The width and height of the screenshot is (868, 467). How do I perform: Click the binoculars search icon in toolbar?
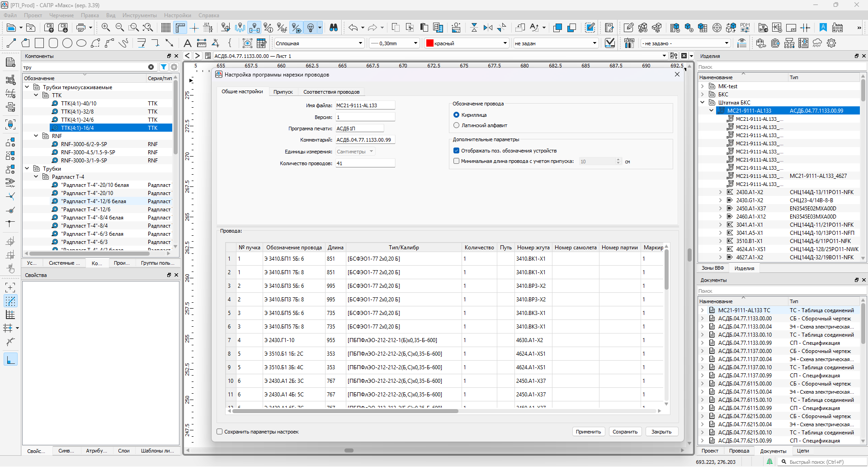(334, 28)
